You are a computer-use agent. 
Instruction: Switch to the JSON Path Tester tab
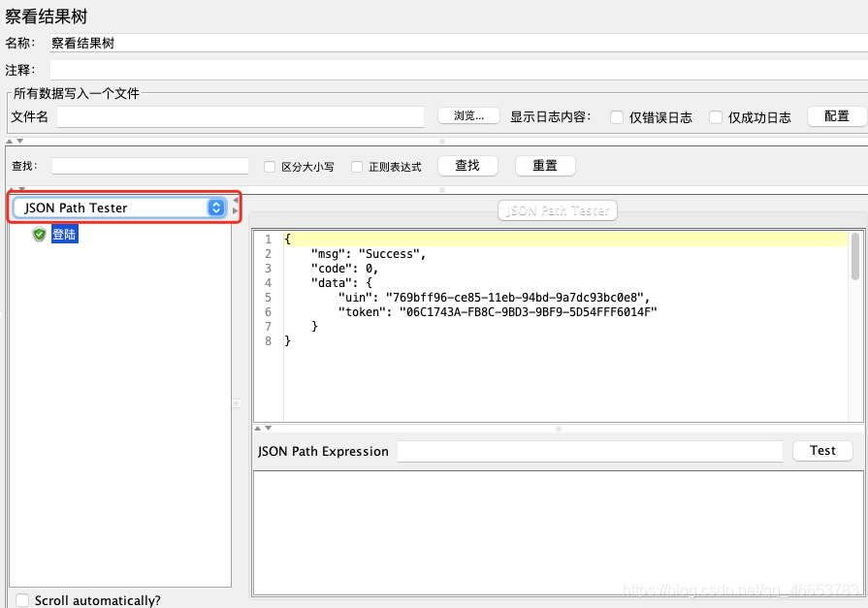558,210
